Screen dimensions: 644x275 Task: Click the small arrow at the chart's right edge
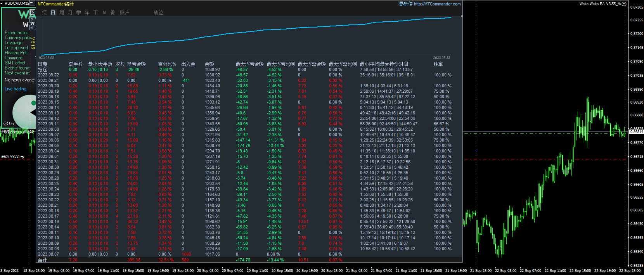461,16
